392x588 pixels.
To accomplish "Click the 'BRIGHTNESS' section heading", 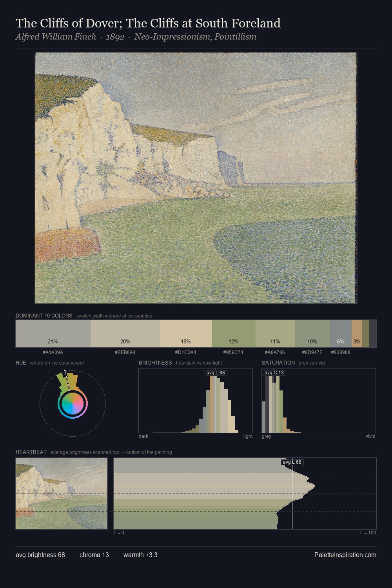I will coord(155,363).
